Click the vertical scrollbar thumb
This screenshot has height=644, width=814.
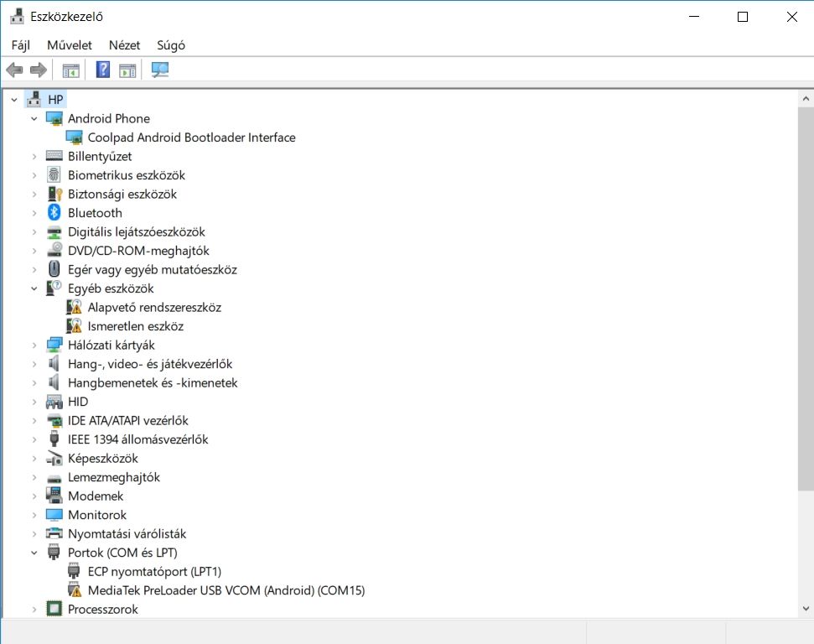806,299
